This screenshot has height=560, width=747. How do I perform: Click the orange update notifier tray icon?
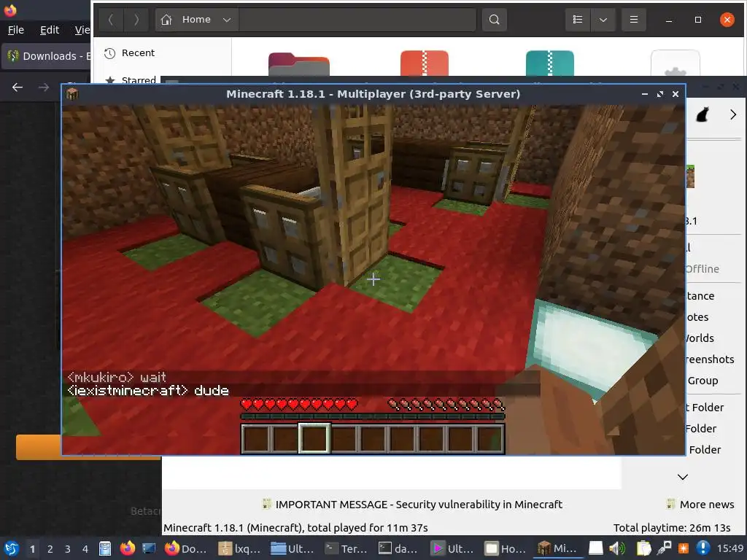pos(684,548)
